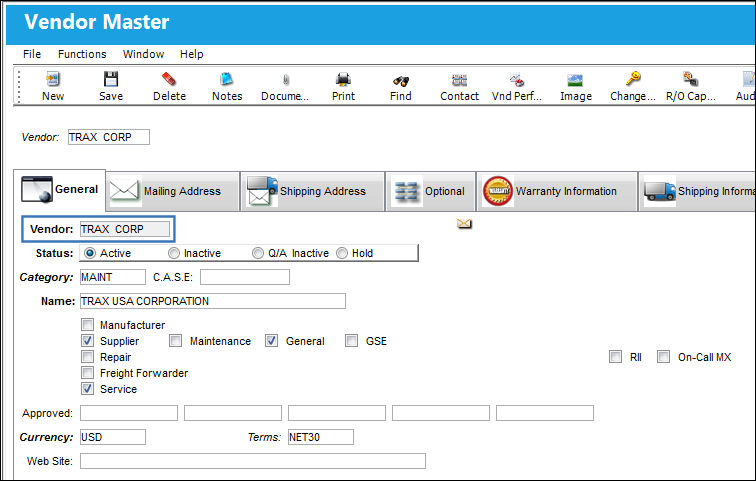The image size is (756, 481).
Task: Click the Find binoculars icon
Action: coord(401,80)
